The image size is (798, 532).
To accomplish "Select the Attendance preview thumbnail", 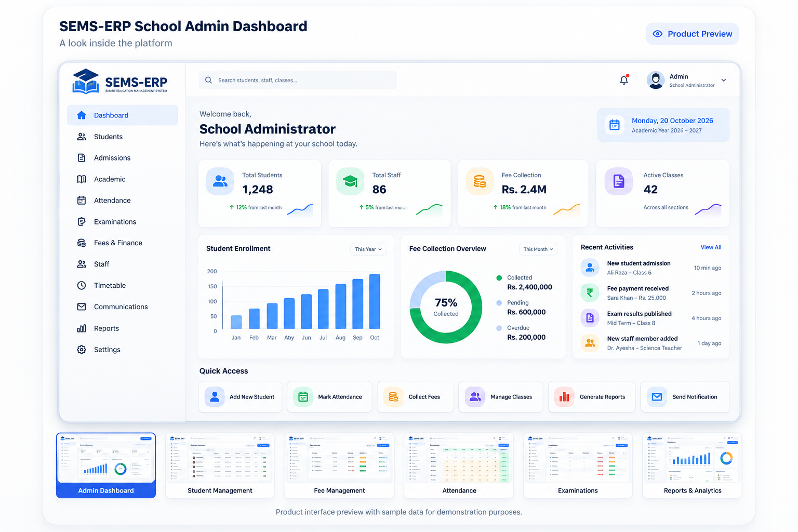I will tap(459, 465).
